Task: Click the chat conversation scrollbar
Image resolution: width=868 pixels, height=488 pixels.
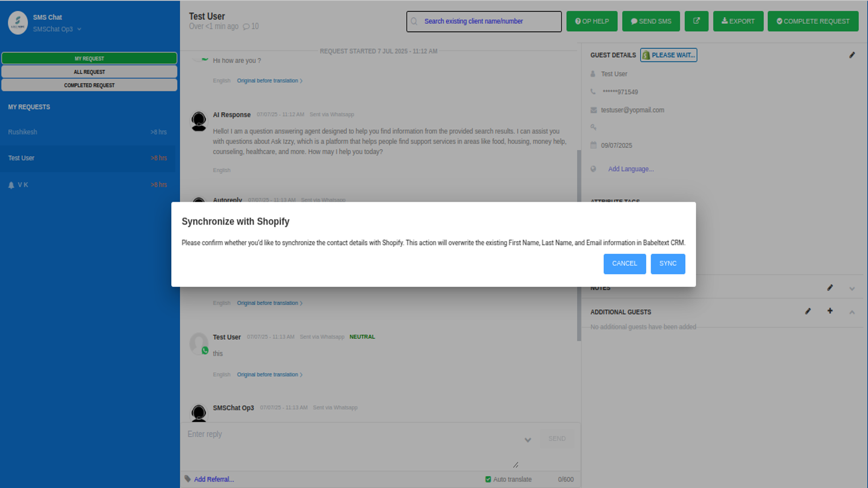Action: click(579, 245)
